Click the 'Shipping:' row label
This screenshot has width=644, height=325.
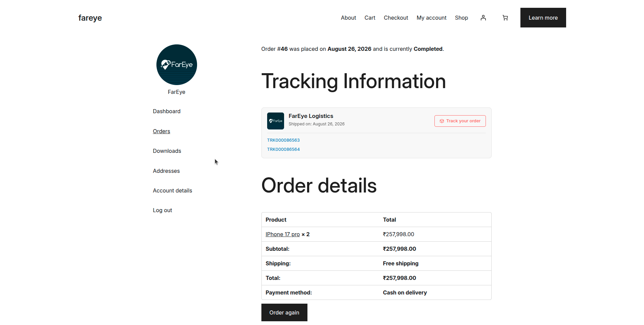pyautogui.click(x=278, y=263)
